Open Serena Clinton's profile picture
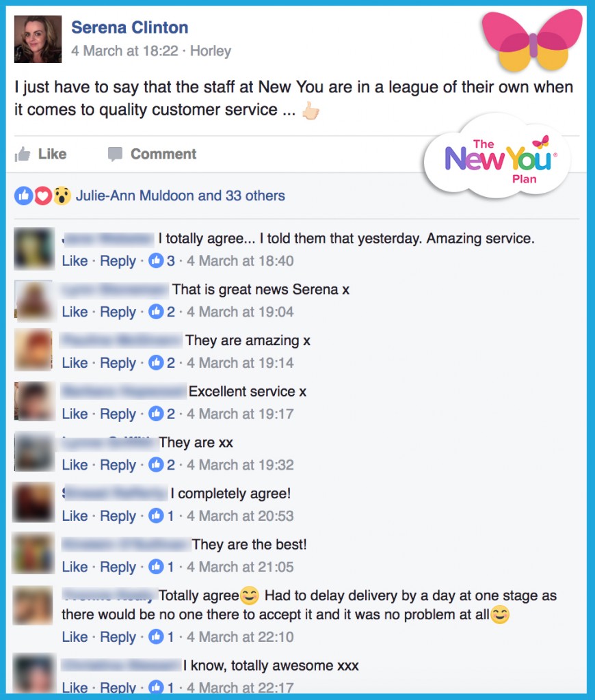The image size is (595, 700). (38, 39)
